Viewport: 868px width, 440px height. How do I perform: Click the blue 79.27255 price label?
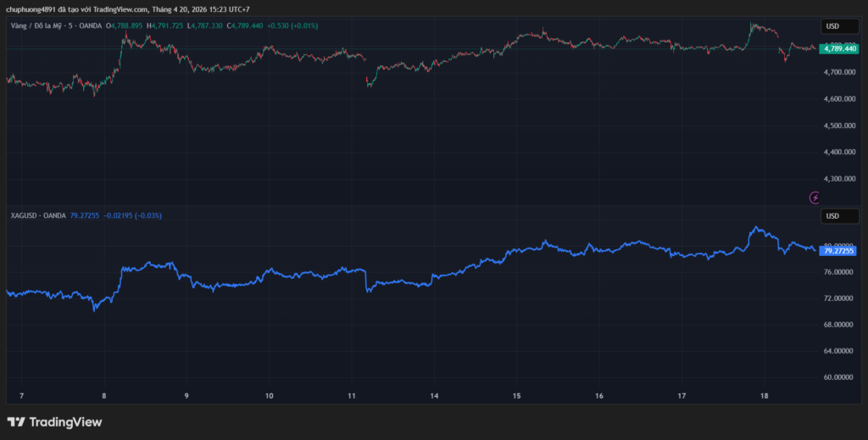point(838,251)
